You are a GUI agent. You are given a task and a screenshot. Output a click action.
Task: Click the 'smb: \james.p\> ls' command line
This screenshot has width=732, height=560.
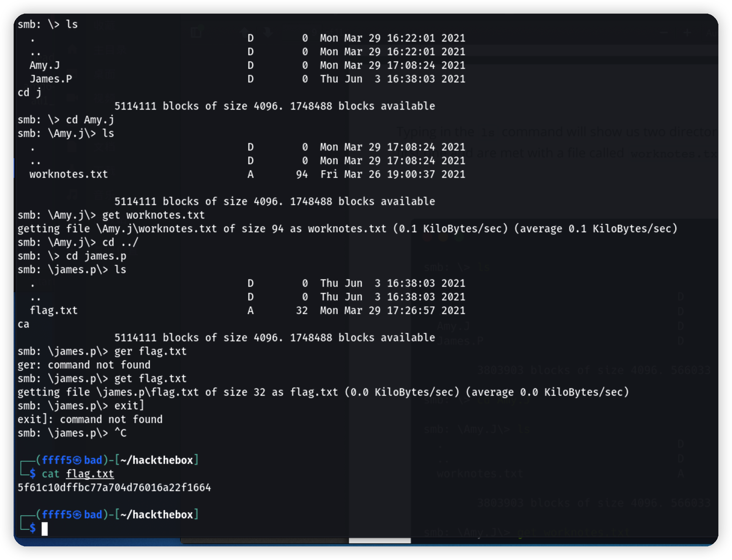pyautogui.click(x=72, y=270)
